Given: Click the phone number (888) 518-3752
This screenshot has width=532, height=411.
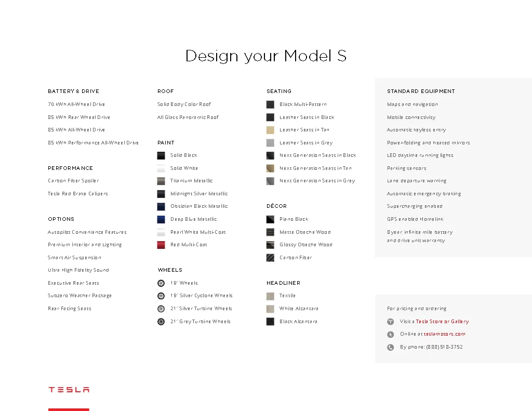Looking at the screenshot, I should [x=445, y=347].
